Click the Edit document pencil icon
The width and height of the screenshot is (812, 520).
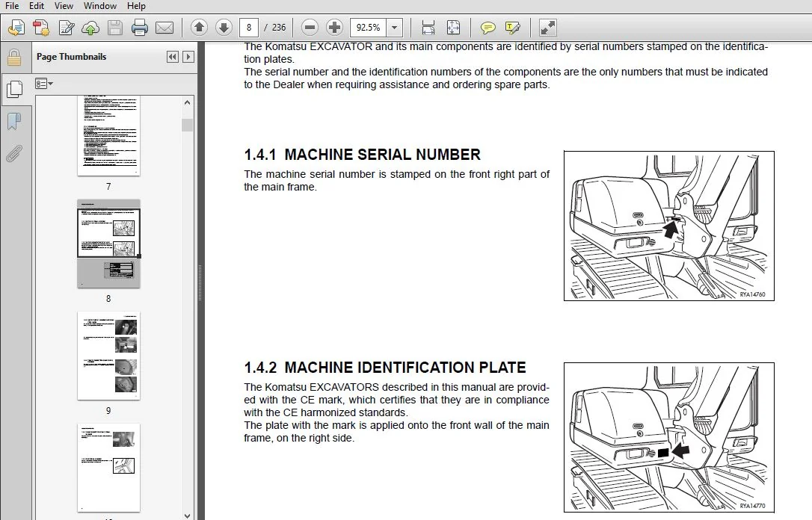click(x=67, y=28)
